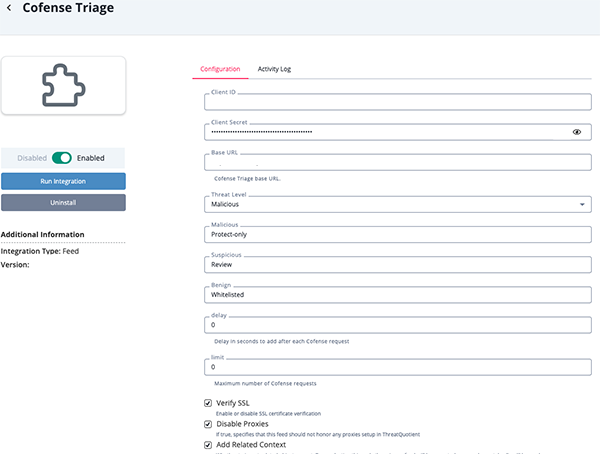Reveal Client Secret with eye icon
This screenshot has height=454, width=600.
click(x=576, y=132)
